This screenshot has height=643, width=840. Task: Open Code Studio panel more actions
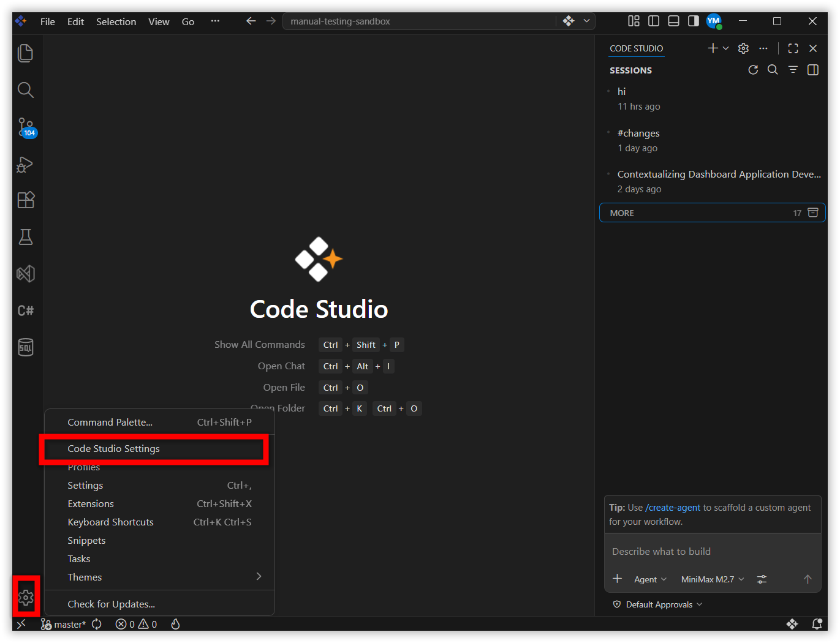(763, 48)
